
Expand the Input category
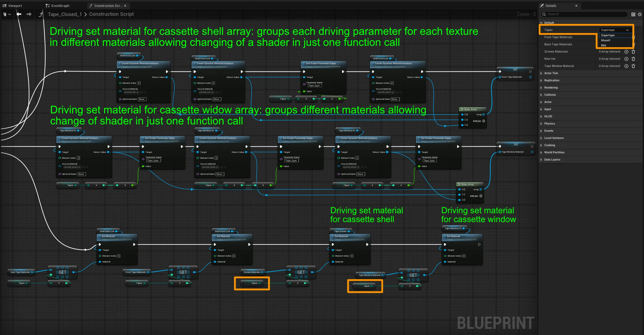click(541, 109)
